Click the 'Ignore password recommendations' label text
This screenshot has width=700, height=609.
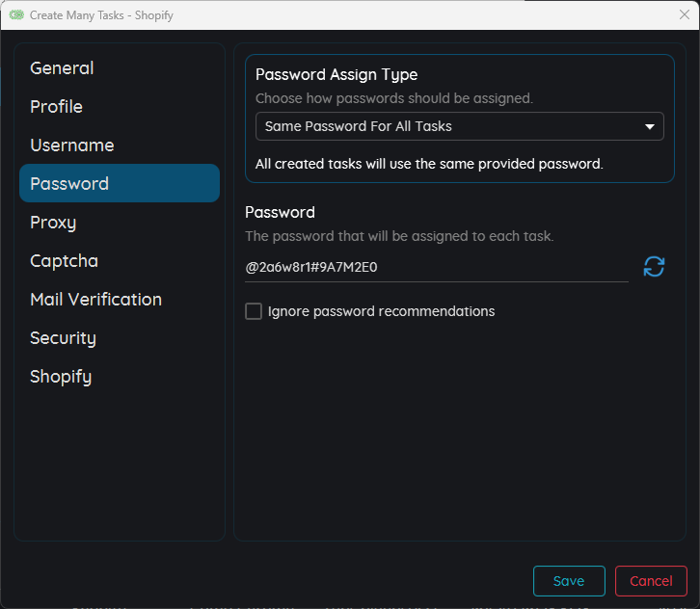(x=381, y=311)
